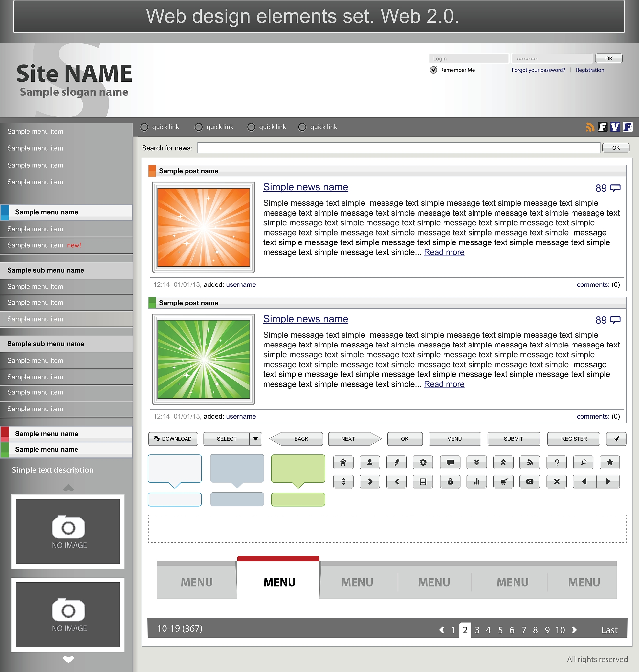Click the home icon button
The height and width of the screenshot is (672, 639).
pyautogui.click(x=343, y=462)
